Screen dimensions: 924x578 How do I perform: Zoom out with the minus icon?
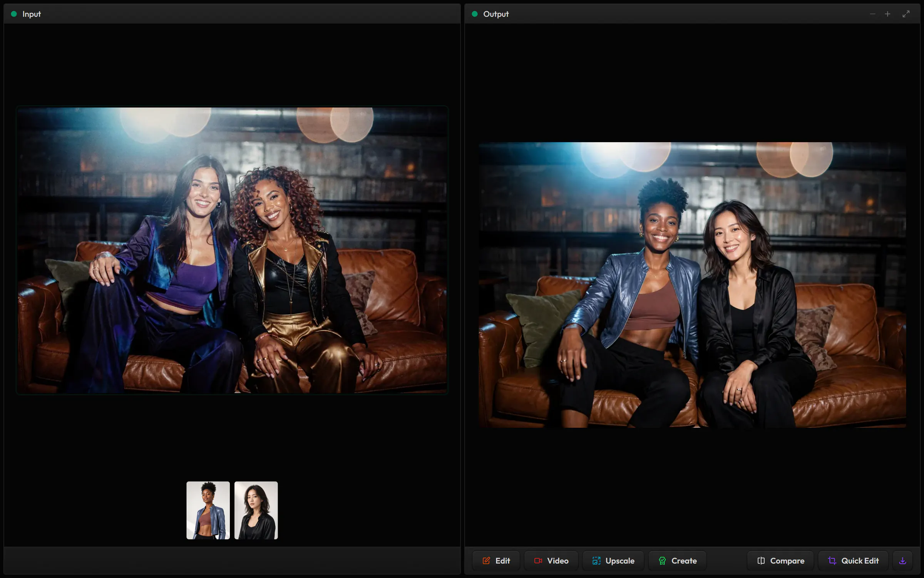coord(872,14)
